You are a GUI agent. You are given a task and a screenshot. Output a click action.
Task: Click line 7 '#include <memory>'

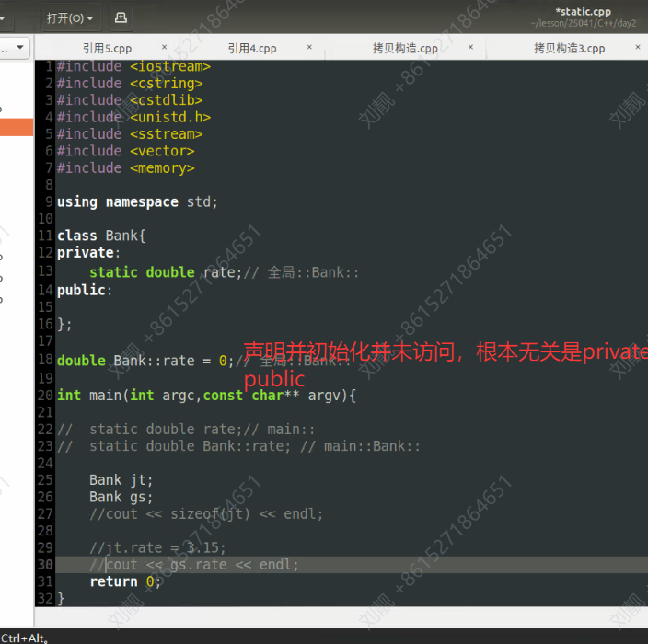125,168
